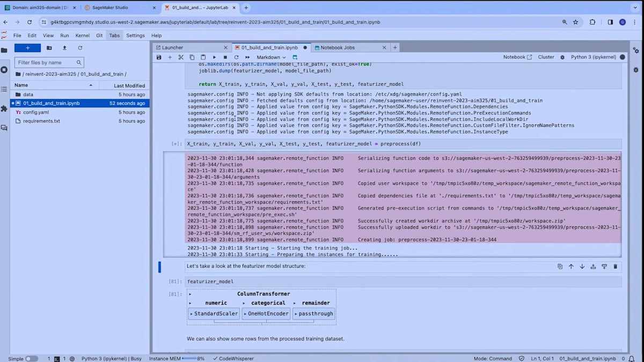Expand the StandardScaler estimator box

click(x=214, y=314)
